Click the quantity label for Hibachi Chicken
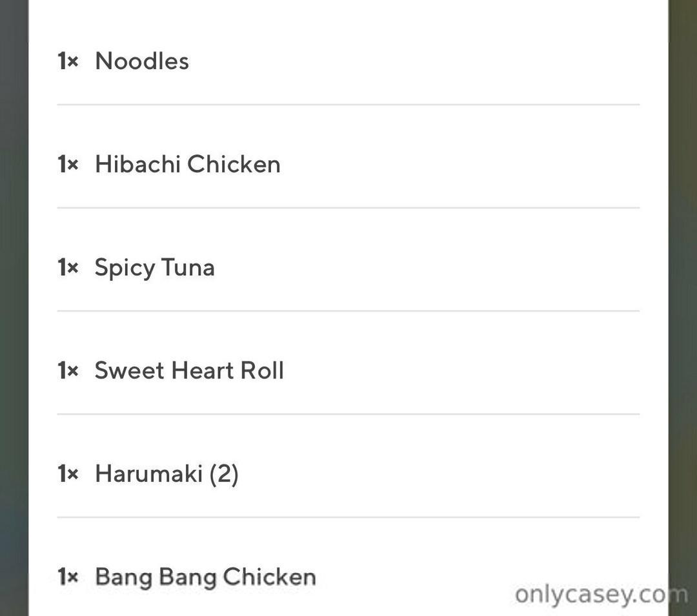Screen dimensions: 697x616 (x=68, y=165)
